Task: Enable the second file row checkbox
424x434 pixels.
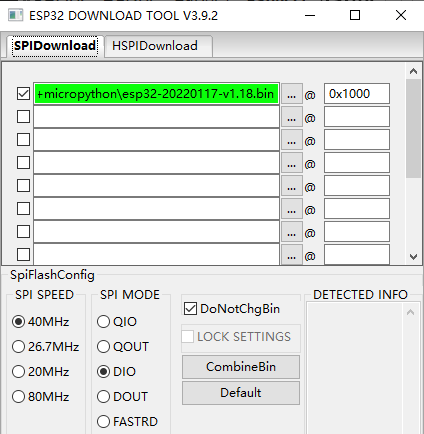Action: [23, 117]
